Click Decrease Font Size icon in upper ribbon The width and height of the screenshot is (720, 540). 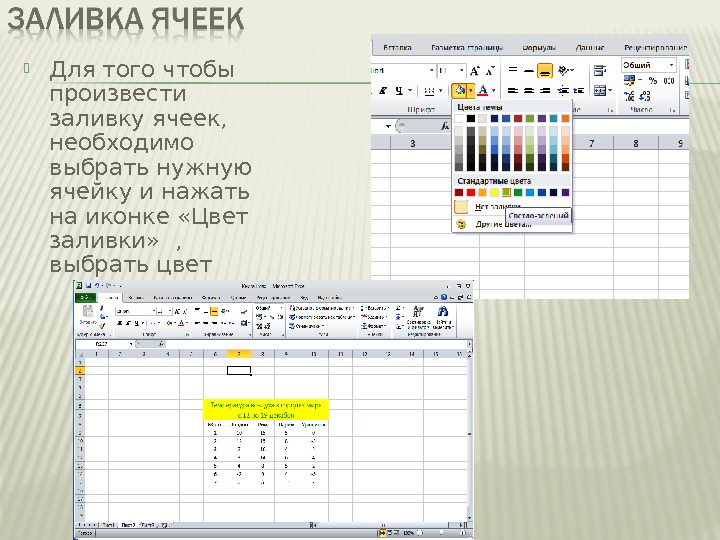click(x=490, y=71)
